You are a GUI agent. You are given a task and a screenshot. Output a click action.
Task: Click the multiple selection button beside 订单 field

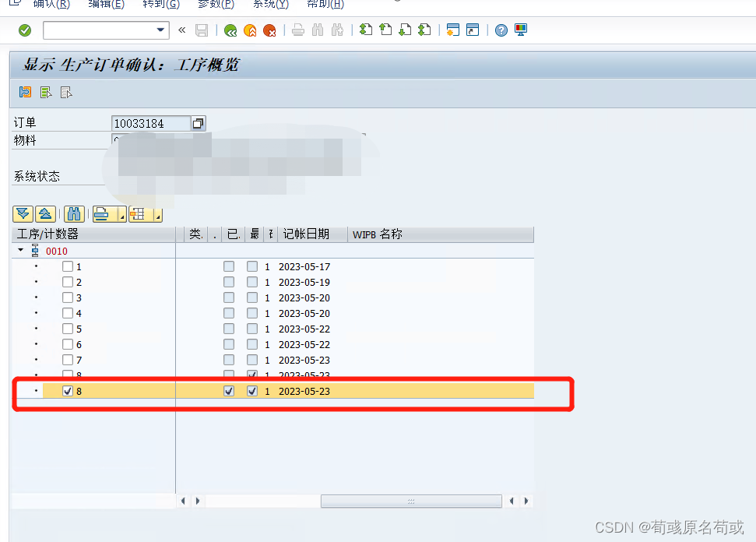pos(198,122)
